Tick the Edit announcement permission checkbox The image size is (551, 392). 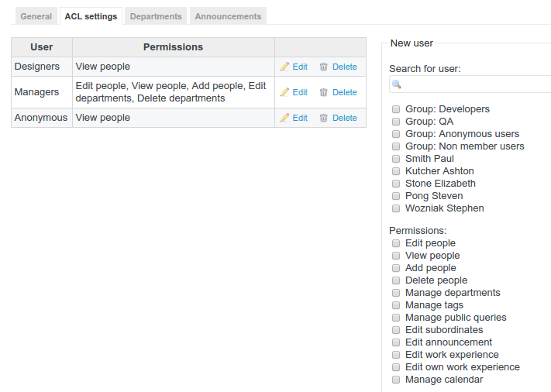click(396, 342)
